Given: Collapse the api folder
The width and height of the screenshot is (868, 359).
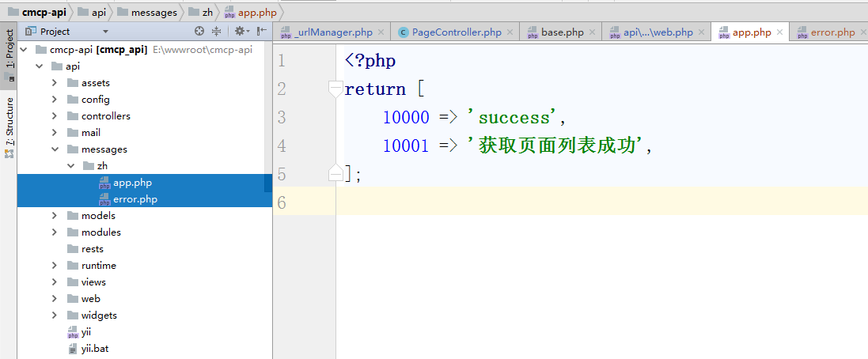Looking at the screenshot, I should click(x=40, y=66).
